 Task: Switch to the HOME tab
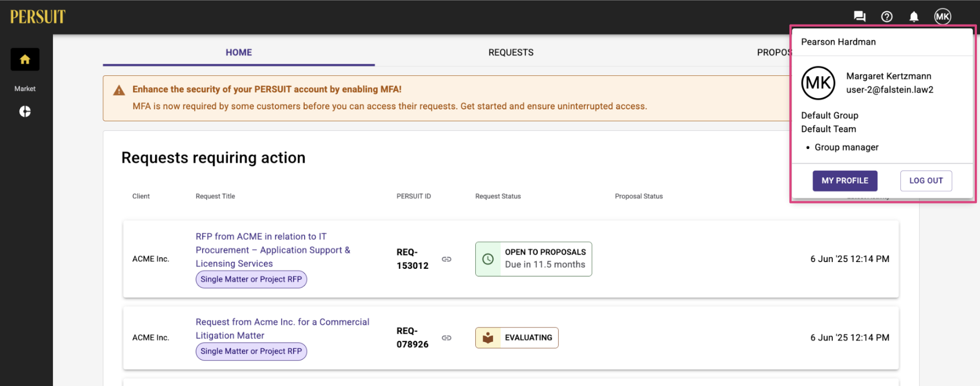[x=239, y=52]
